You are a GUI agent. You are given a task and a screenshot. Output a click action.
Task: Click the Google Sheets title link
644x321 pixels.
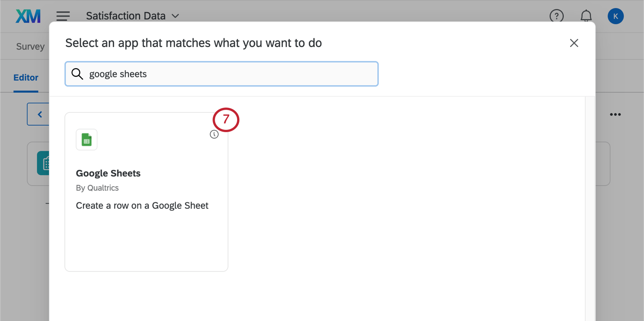tap(108, 173)
